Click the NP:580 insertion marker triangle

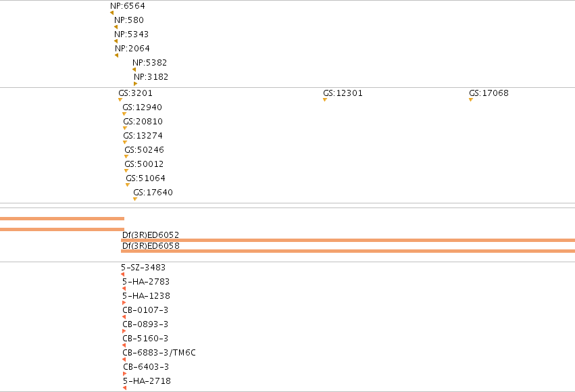[116, 27]
